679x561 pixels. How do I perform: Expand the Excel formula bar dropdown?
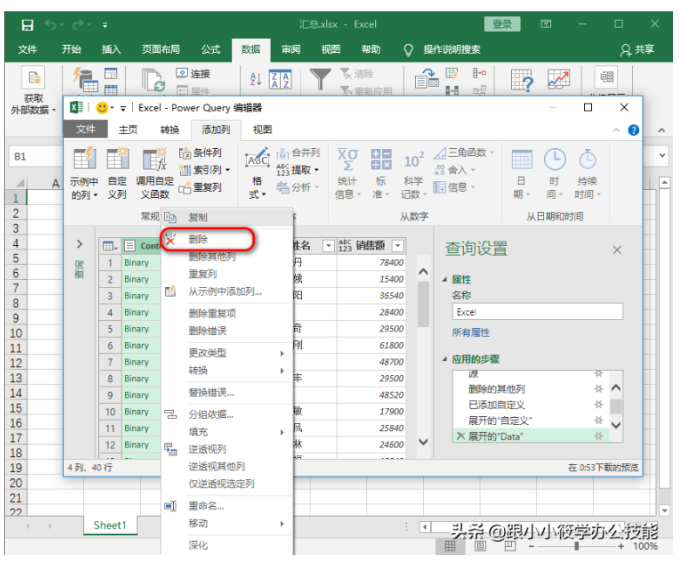(662, 155)
